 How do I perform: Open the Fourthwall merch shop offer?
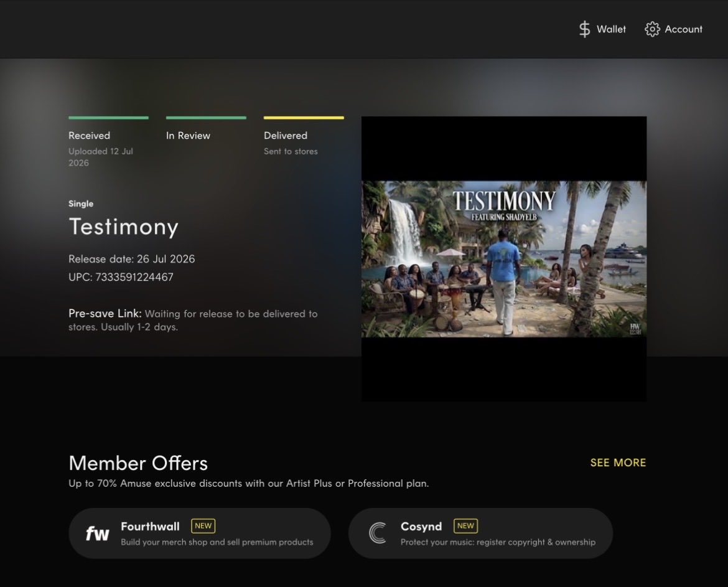[200, 533]
